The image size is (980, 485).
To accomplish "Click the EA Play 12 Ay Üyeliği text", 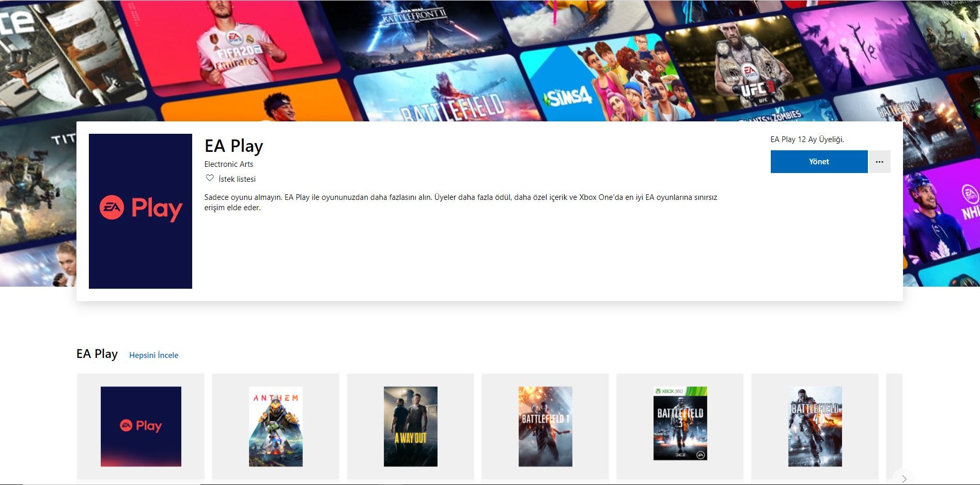I will click(807, 139).
